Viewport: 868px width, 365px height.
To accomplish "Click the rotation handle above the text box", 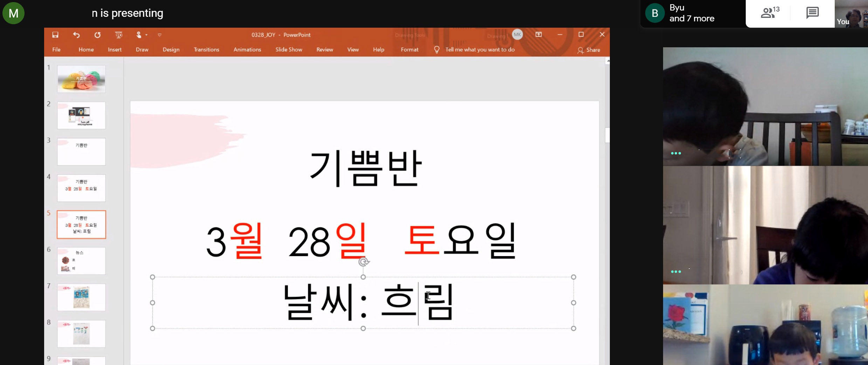I will coord(364,262).
